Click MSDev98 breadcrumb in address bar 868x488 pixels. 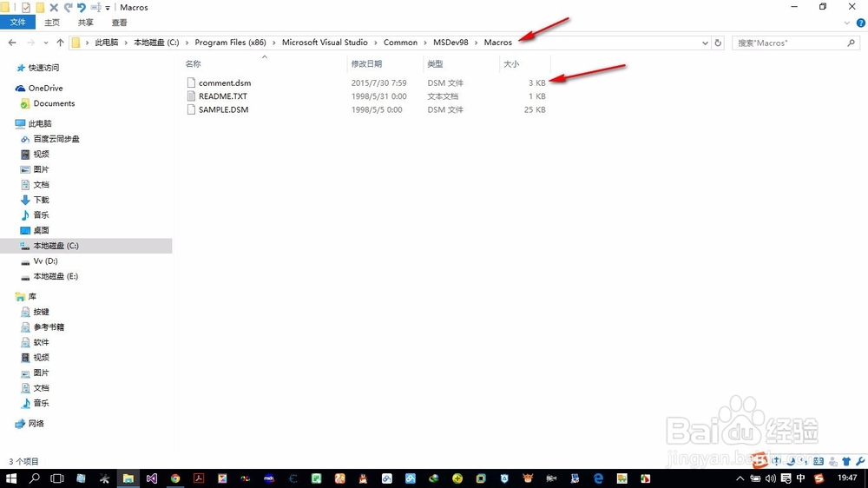point(450,43)
